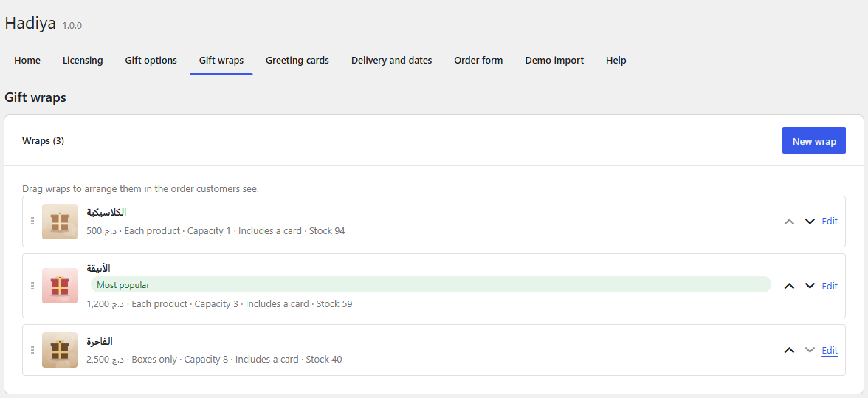Open the Order form tab
The width and height of the screenshot is (868, 398).
pyautogui.click(x=478, y=61)
